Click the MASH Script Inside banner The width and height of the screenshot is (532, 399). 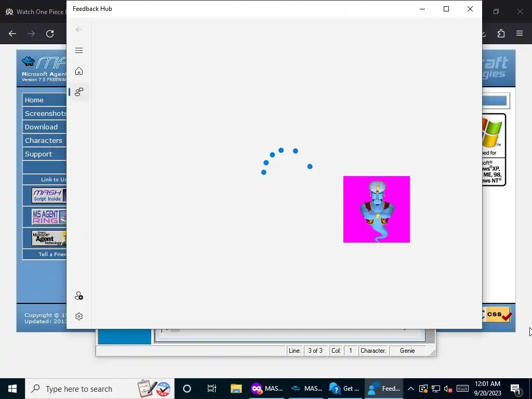click(49, 195)
